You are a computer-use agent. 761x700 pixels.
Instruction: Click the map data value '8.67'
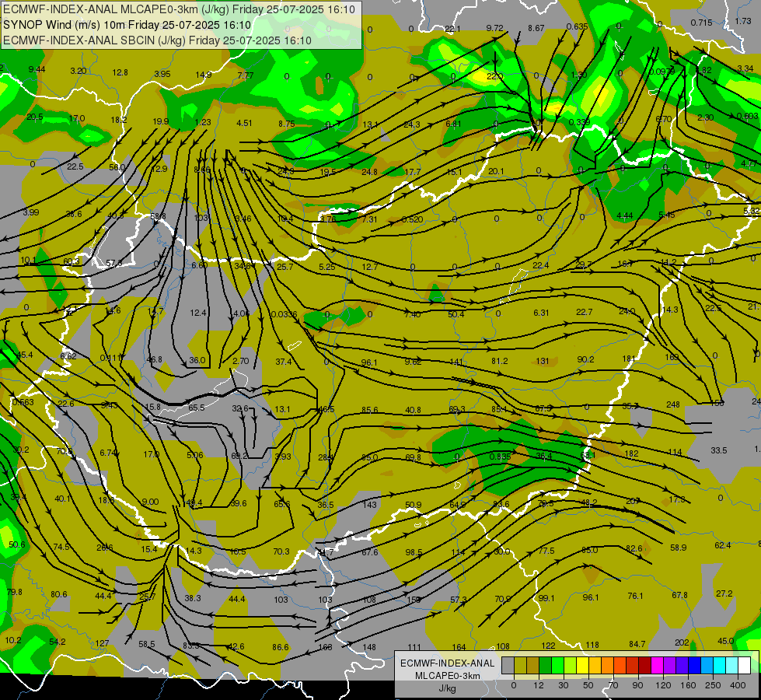click(x=536, y=28)
